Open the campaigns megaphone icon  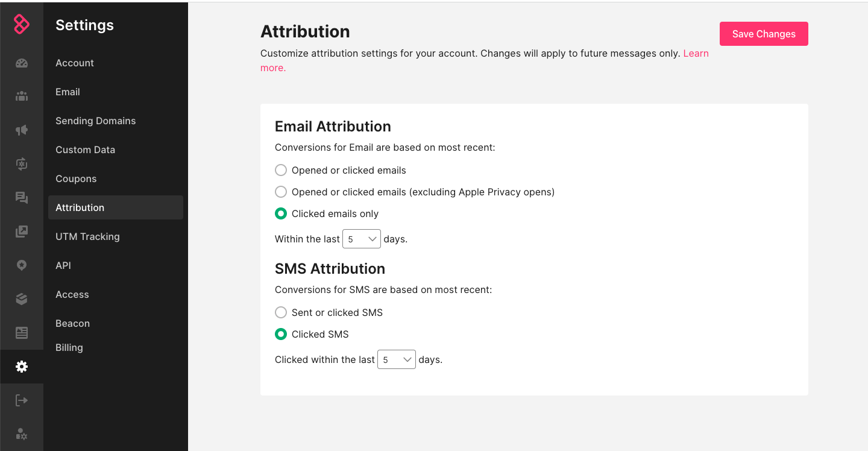22,130
